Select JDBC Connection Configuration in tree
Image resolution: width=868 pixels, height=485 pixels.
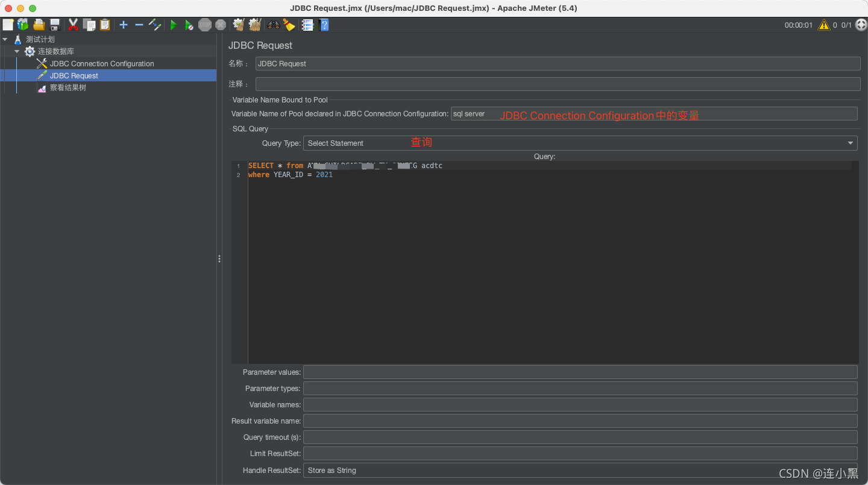(x=102, y=63)
